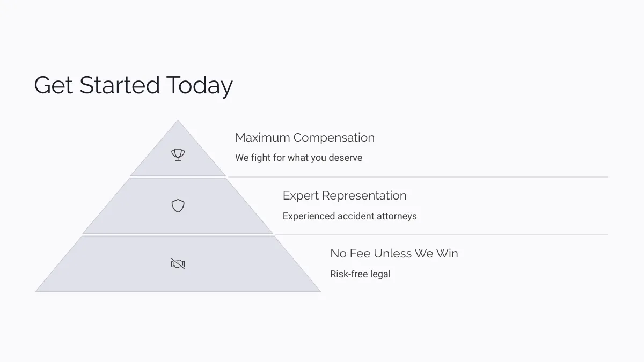
Task: Click the word "Win" in third heading
Action: point(447,253)
